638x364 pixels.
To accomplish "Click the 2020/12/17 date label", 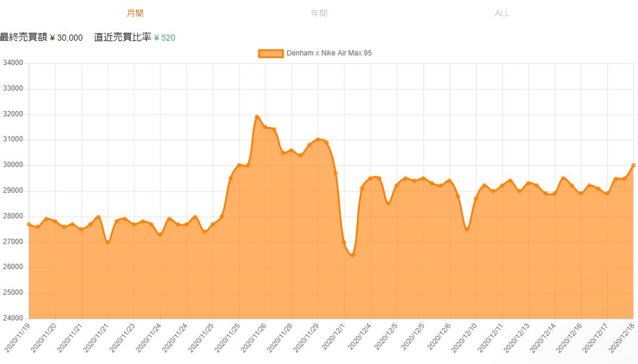I will (595, 338).
